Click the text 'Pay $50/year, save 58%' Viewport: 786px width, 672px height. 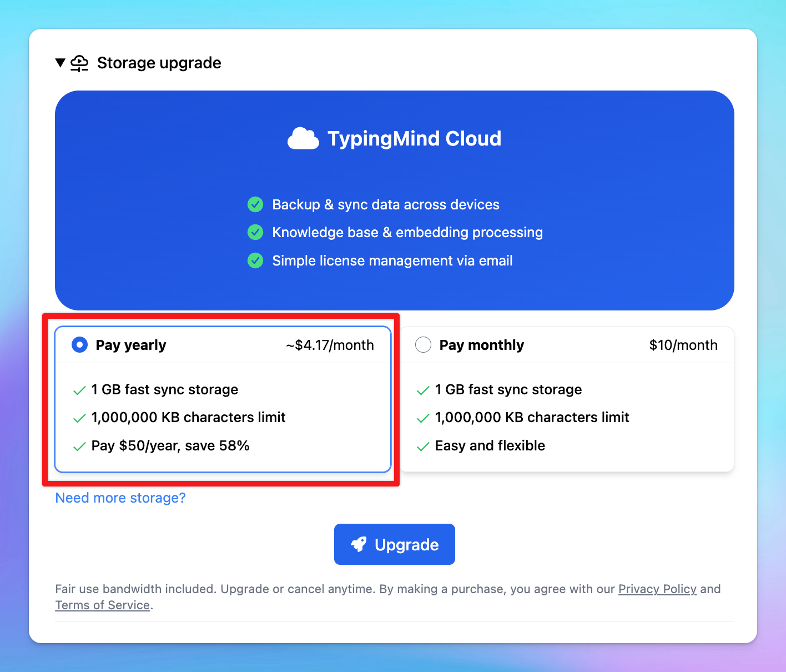click(x=170, y=445)
